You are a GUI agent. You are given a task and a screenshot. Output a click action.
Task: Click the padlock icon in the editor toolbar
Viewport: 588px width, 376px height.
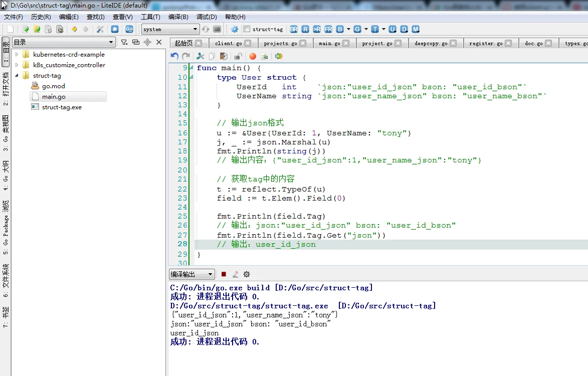[x=239, y=56]
